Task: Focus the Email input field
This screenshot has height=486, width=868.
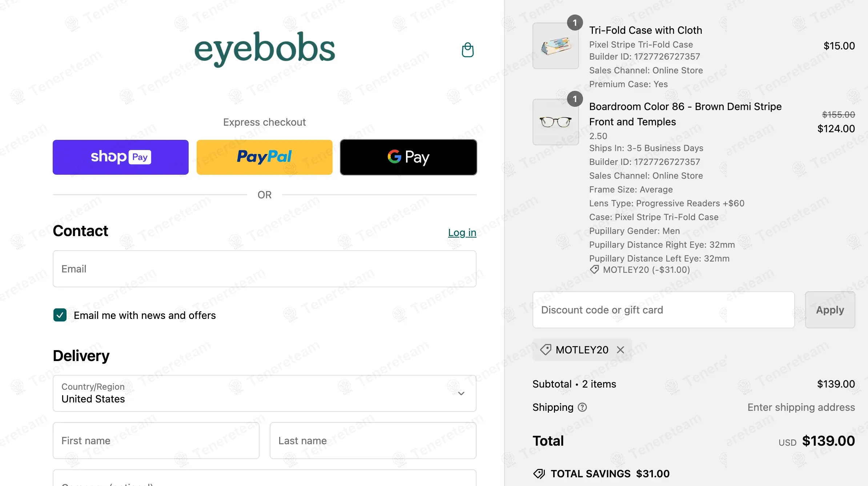Action: coord(264,269)
